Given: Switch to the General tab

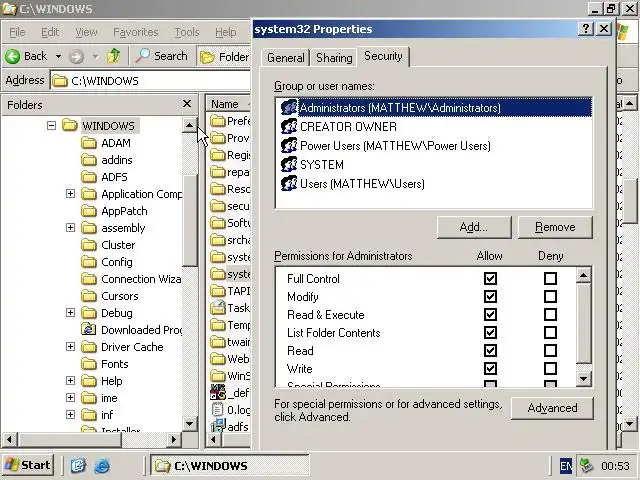Looking at the screenshot, I should point(285,58).
